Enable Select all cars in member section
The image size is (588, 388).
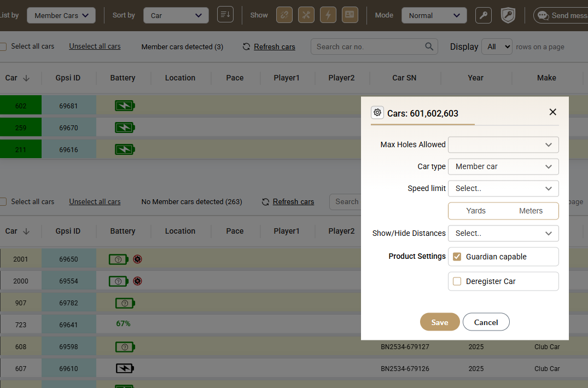pyautogui.click(x=3, y=47)
